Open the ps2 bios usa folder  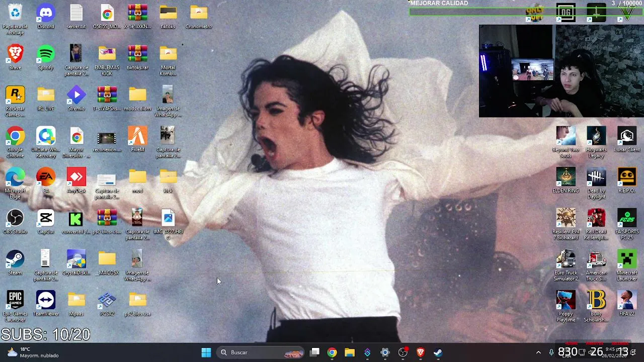click(x=137, y=304)
